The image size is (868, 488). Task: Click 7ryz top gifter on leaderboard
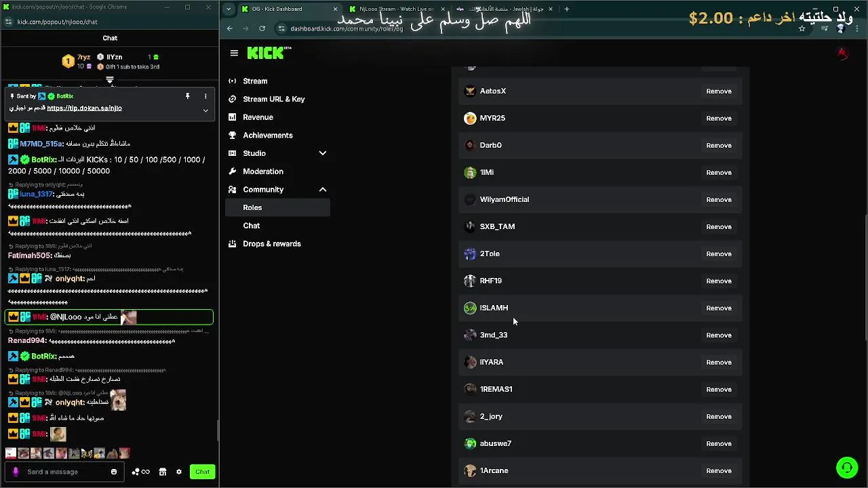84,58
